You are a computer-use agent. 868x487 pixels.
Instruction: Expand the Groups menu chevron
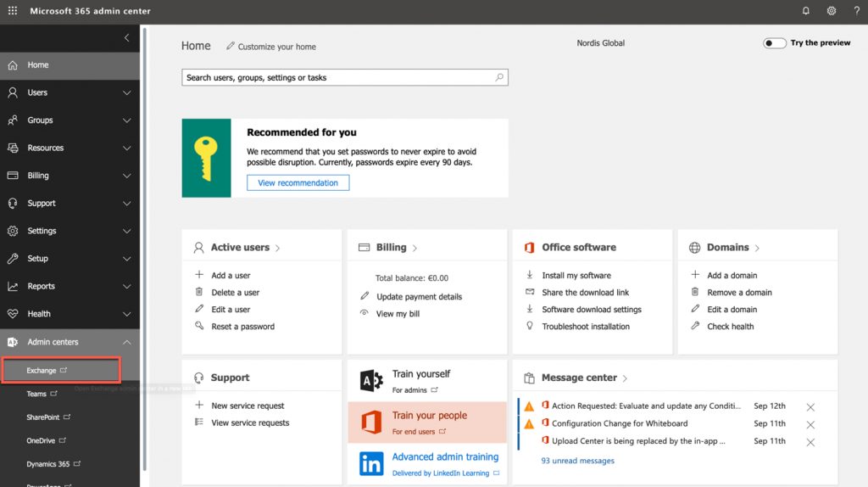click(x=127, y=120)
